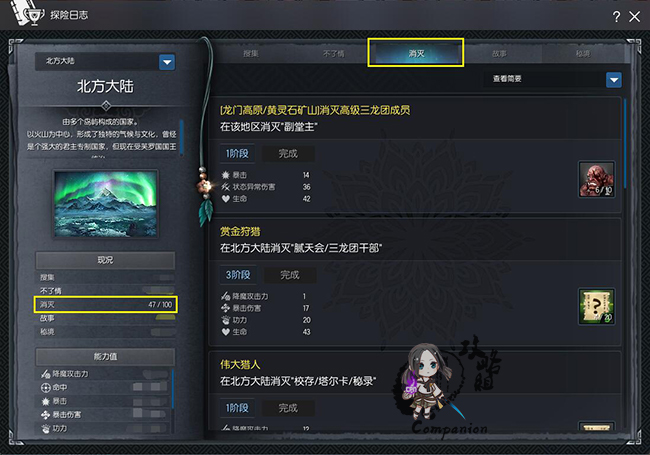Click the adventure log trophy icon
Screen dimensions: 650x455
click(34, 15)
